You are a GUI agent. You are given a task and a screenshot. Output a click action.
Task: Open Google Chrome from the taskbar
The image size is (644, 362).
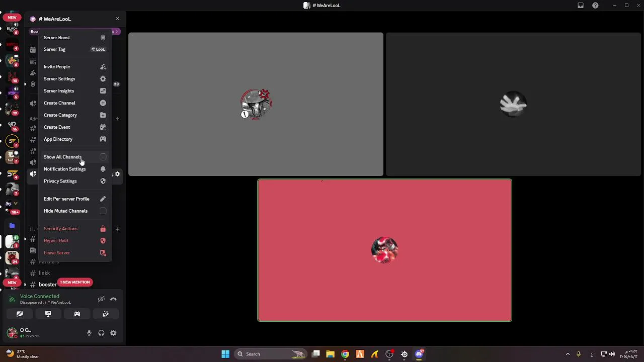345,354
